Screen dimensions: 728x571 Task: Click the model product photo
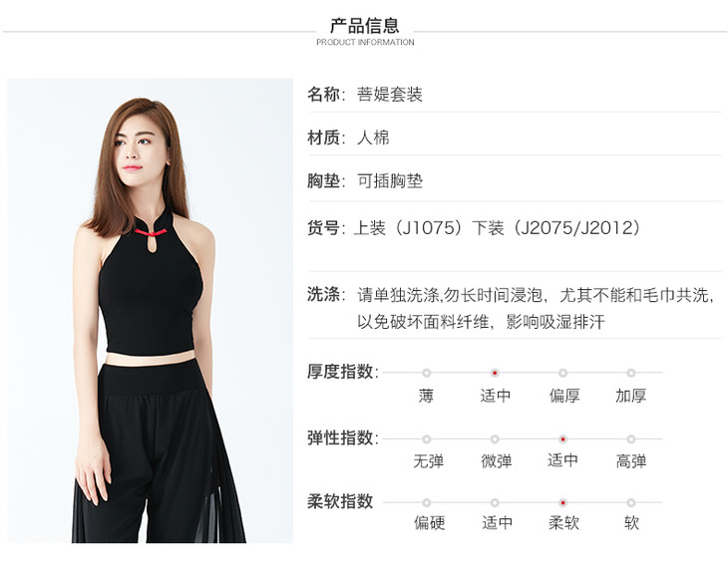pos(150,310)
